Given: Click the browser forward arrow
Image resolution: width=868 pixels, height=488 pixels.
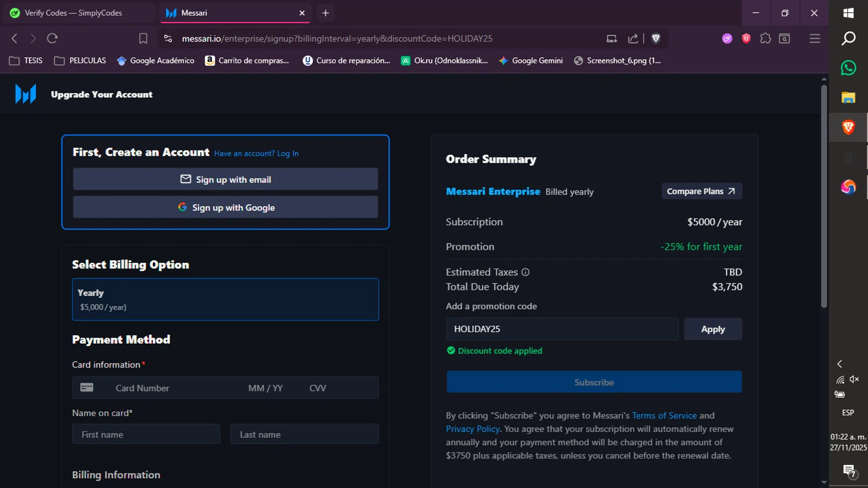Looking at the screenshot, I should point(33,38).
